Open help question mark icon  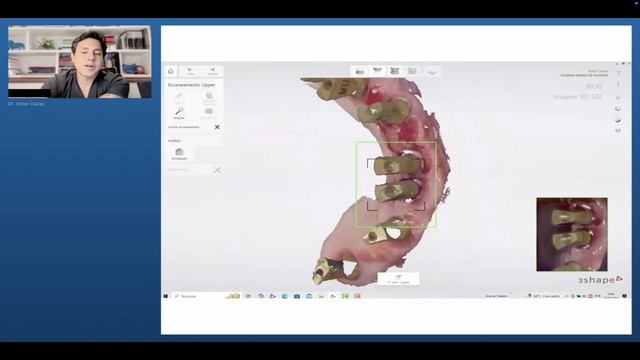pyautogui.click(x=618, y=73)
